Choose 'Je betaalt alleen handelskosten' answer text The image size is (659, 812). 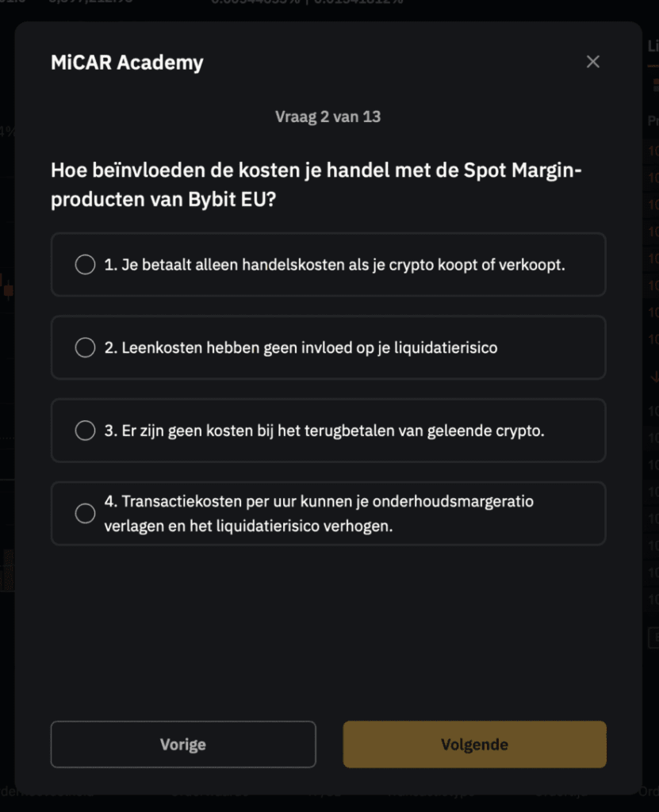(x=335, y=265)
